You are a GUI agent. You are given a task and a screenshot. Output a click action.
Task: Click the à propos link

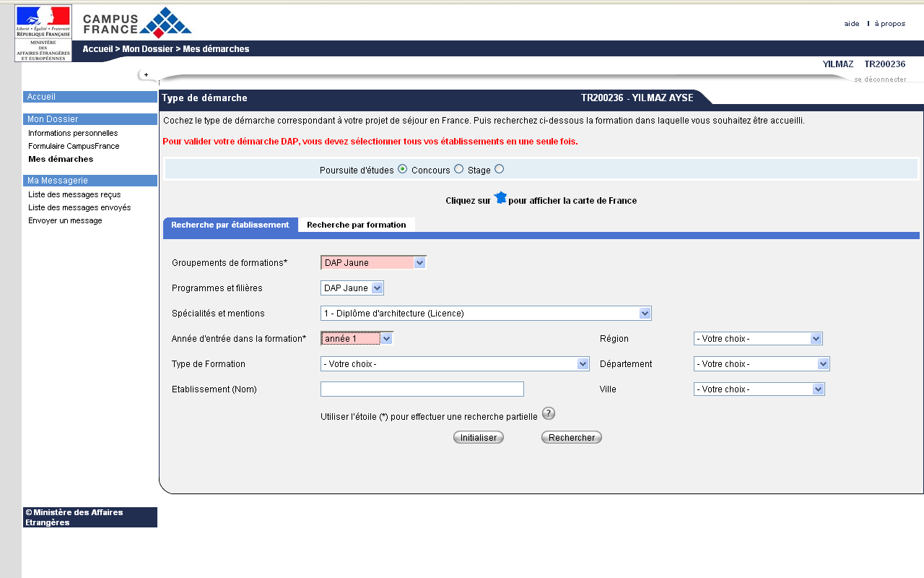point(890,24)
